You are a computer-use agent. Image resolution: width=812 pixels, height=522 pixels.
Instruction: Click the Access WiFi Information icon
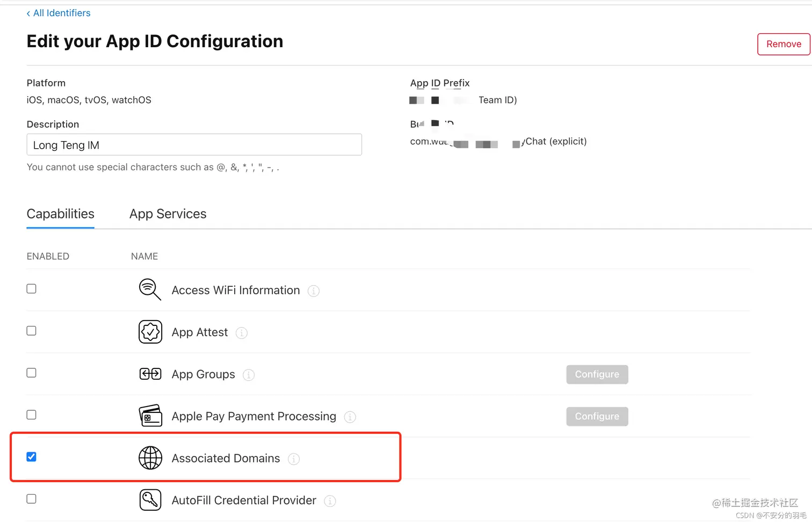[x=150, y=289]
